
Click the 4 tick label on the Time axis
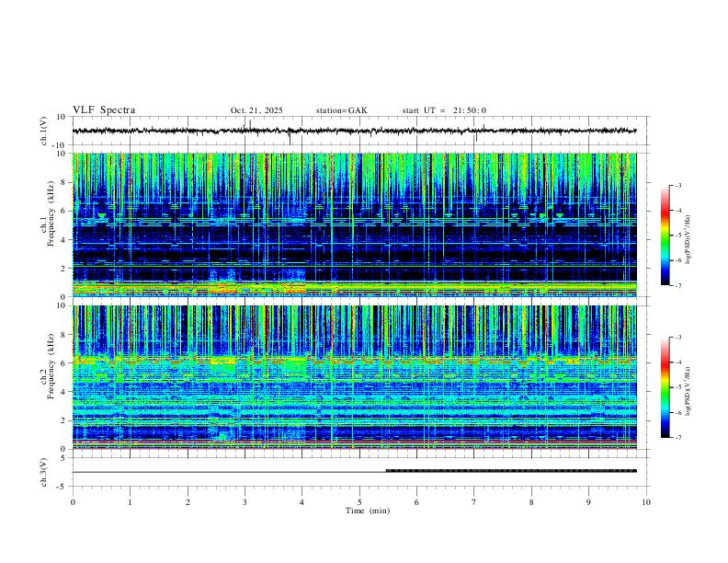tap(302, 502)
